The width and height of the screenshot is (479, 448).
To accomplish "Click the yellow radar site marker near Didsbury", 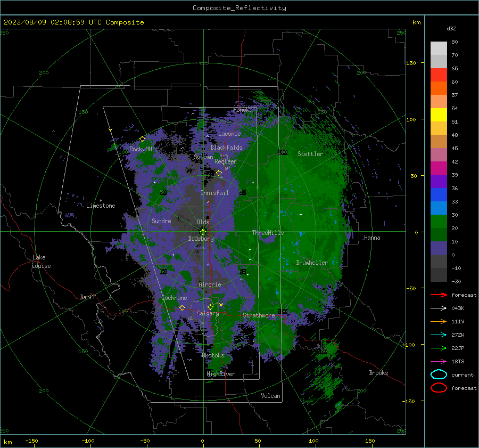I will point(203,232).
